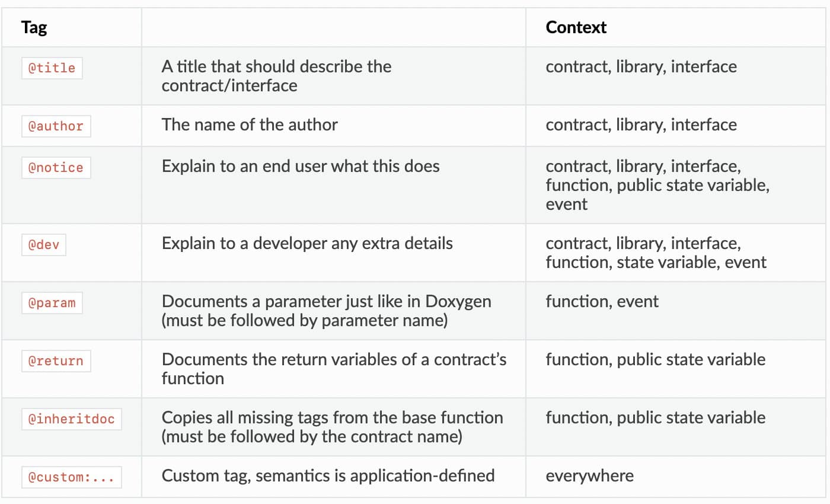Click the @return tag code label
830x504 pixels.
click(x=56, y=361)
